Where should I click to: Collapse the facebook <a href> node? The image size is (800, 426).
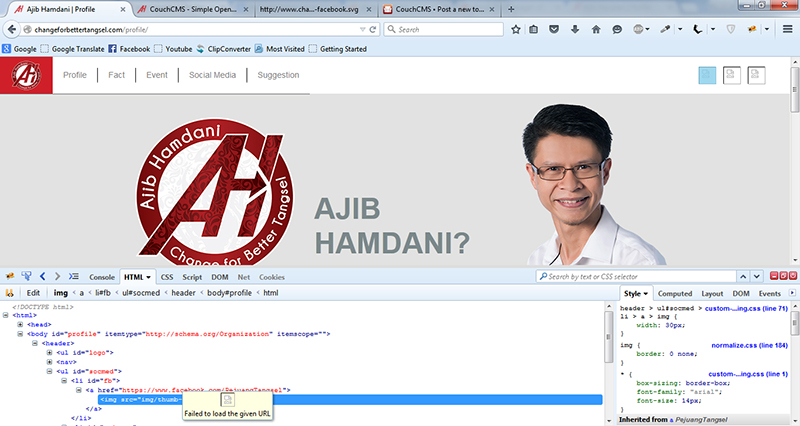(79, 390)
